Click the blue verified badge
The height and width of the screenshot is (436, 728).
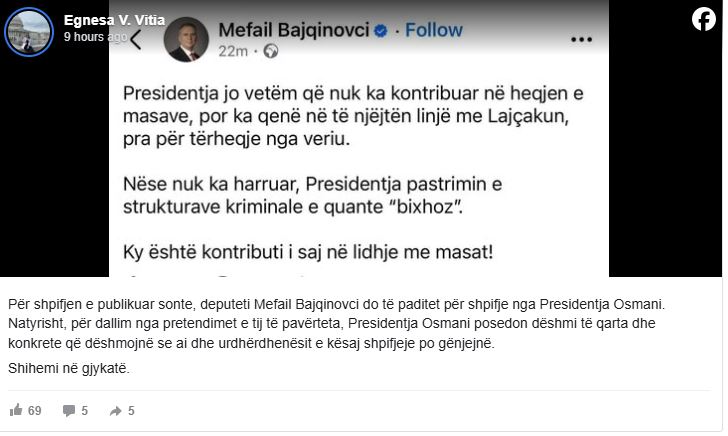pos(380,30)
